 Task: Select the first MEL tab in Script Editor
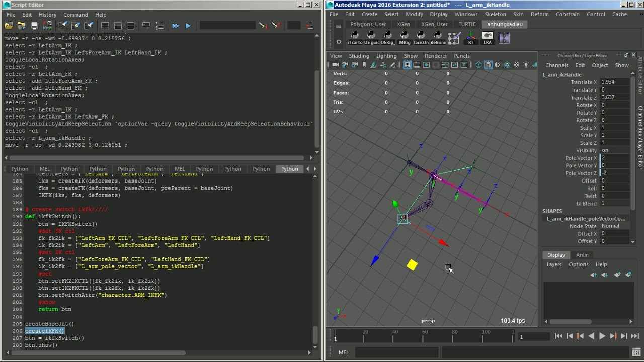click(45, 169)
